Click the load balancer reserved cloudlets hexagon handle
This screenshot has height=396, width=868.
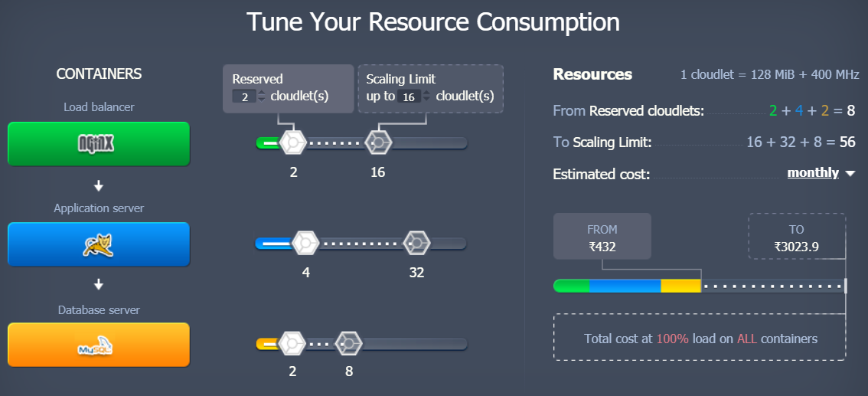tap(292, 142)
